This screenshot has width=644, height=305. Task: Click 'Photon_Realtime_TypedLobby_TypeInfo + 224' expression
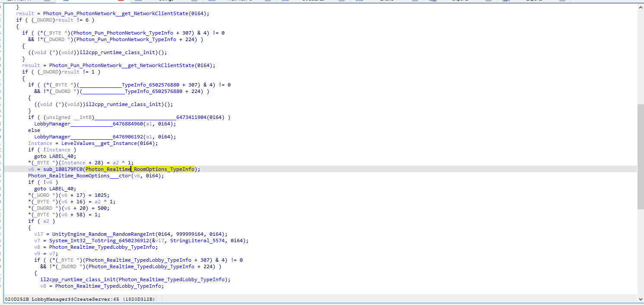pyautogui.click(x=152, y=266)
